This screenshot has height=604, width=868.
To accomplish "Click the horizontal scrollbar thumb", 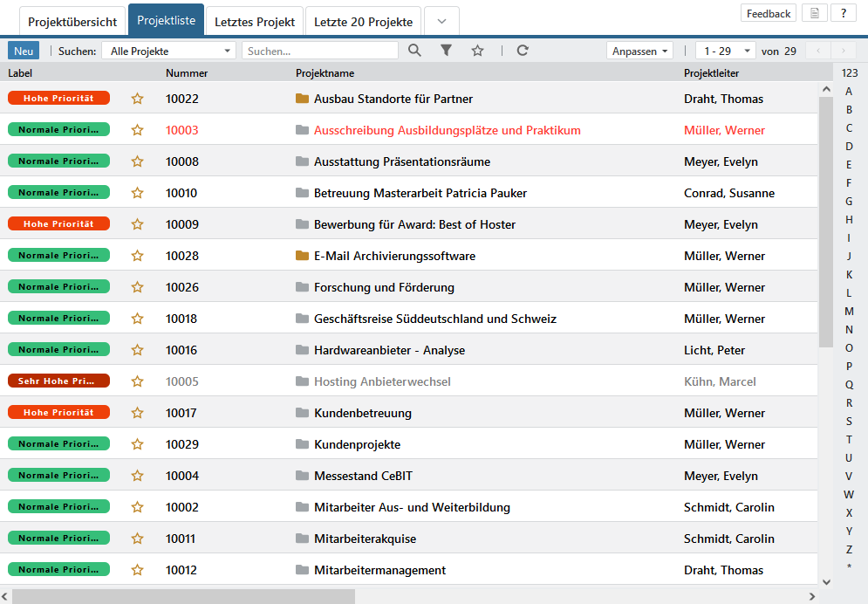I will point(183,596).
